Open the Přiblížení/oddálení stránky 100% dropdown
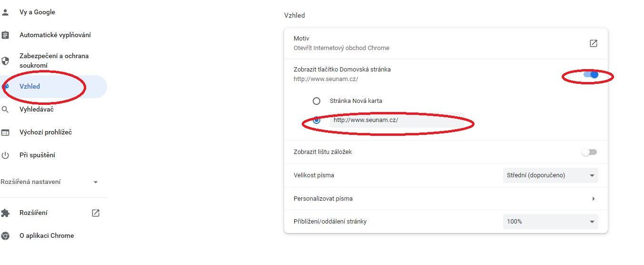644x265 pixels. (x=551, y=222)
